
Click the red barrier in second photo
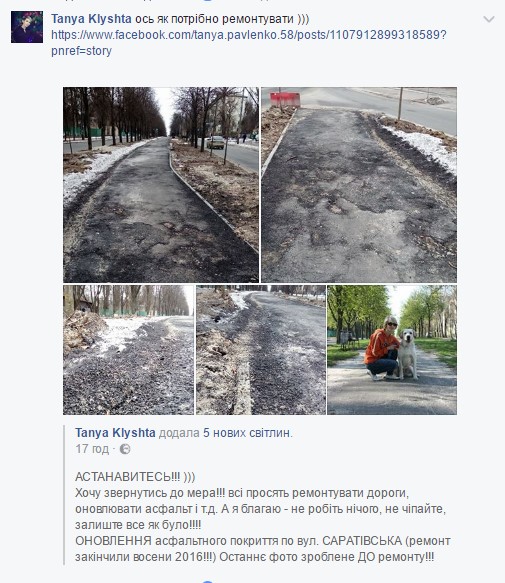click(285, 100)
